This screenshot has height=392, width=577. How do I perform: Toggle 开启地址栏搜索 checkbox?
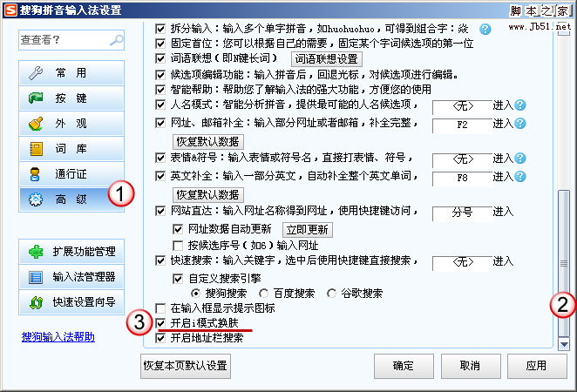point(160,338)
